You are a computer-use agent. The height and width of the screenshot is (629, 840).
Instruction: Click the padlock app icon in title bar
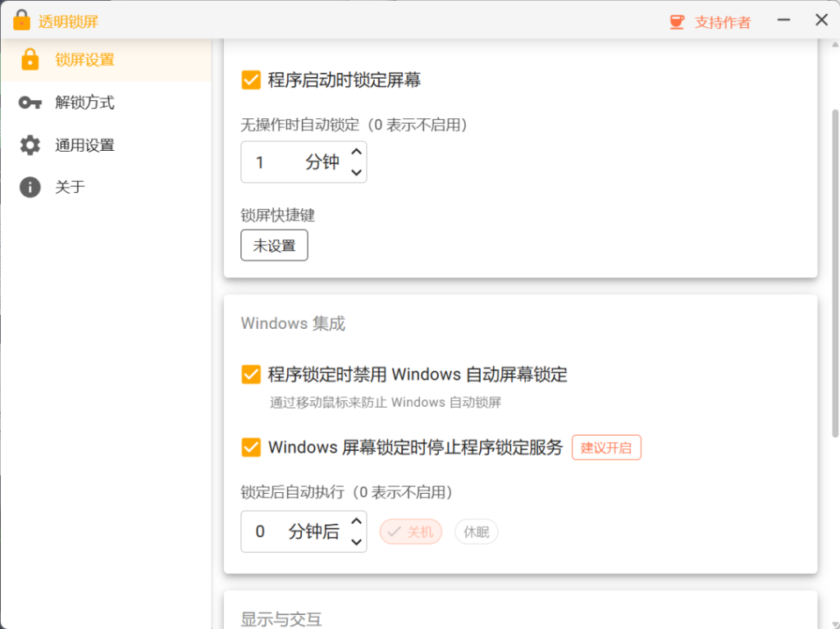[x=21, y=20]
